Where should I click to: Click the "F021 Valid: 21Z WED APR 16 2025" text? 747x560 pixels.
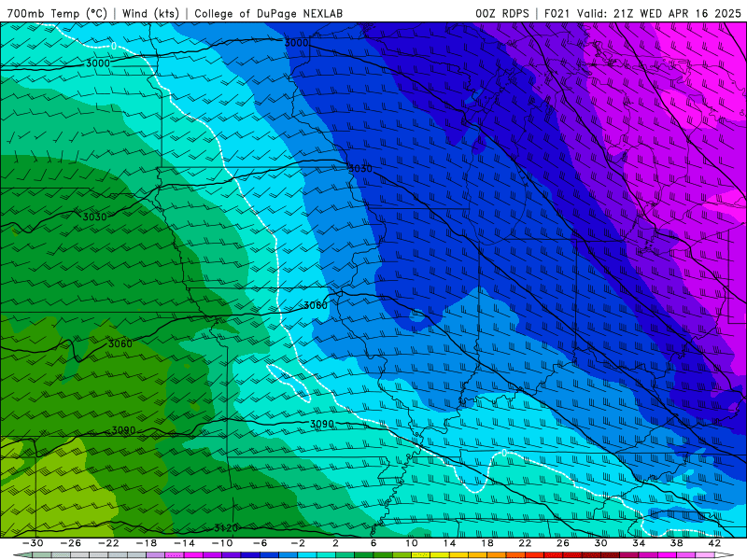click(642, 13)
